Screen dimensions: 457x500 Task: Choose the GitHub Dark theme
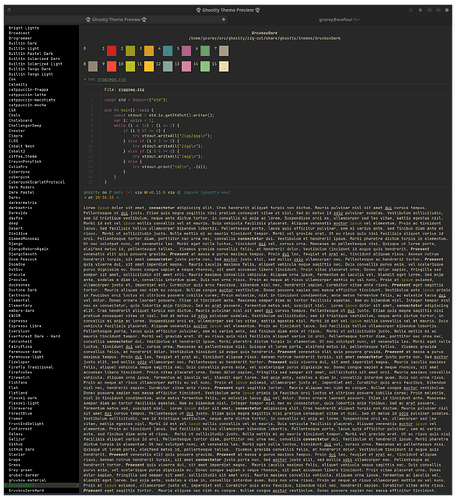tap(21, 449)
